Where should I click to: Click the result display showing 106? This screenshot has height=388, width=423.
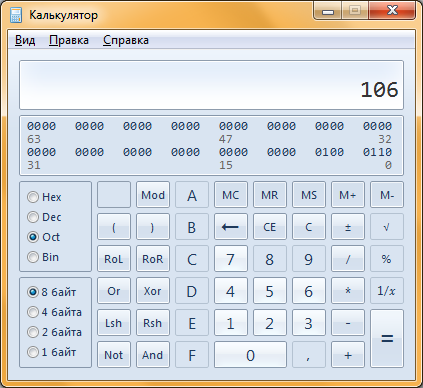(211, 85)
